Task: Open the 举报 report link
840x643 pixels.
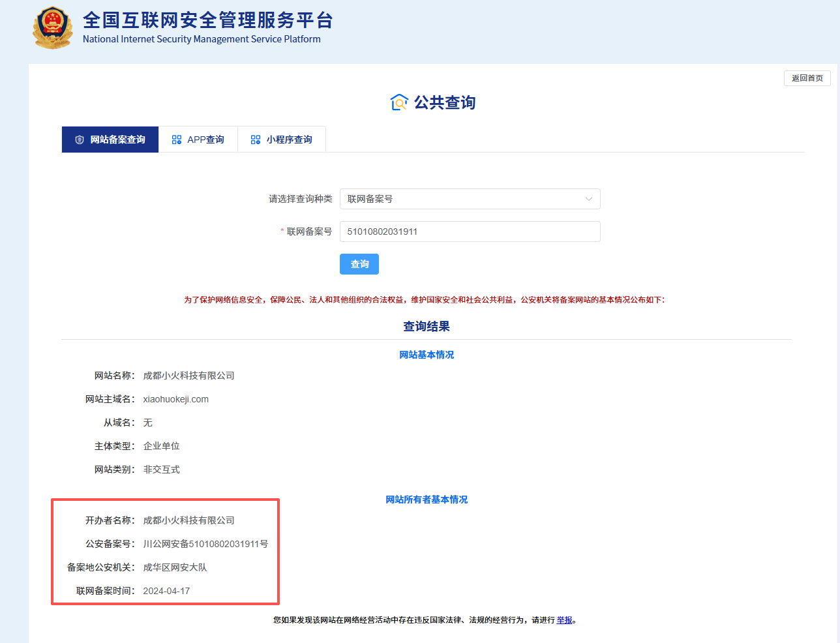Action: point(564,620)
